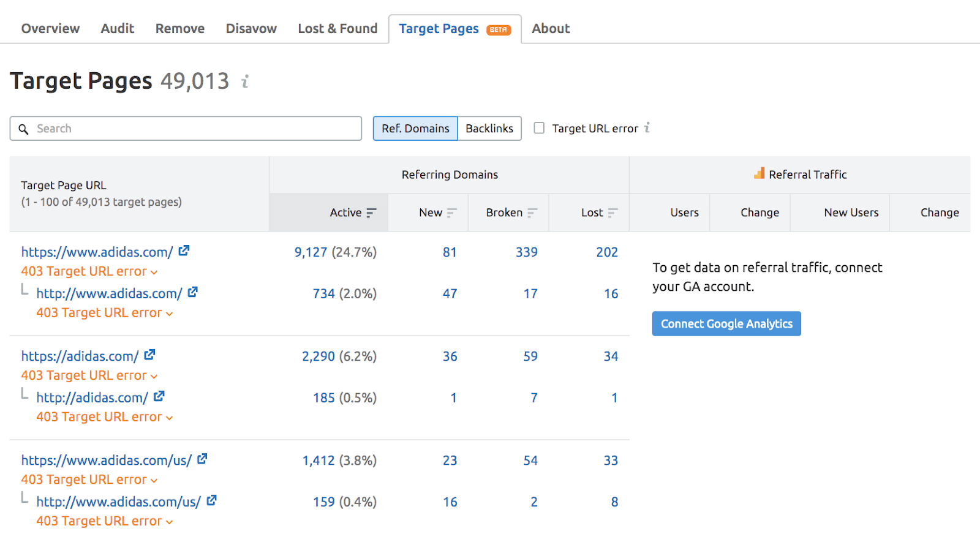Sort by Broken column icon
Screen dimensions: 980x542
(x=532, y=213)
